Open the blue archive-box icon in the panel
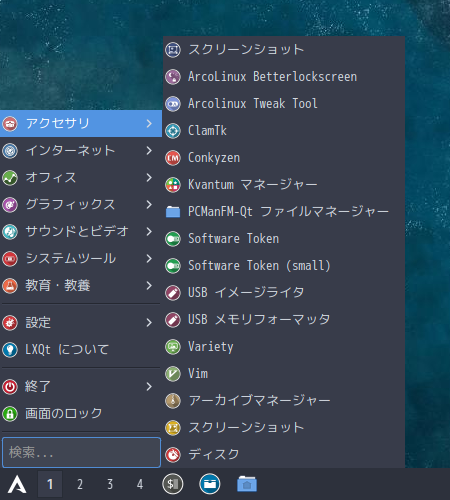The height and width of the screenshot is (500, 450). pos(210,484)
